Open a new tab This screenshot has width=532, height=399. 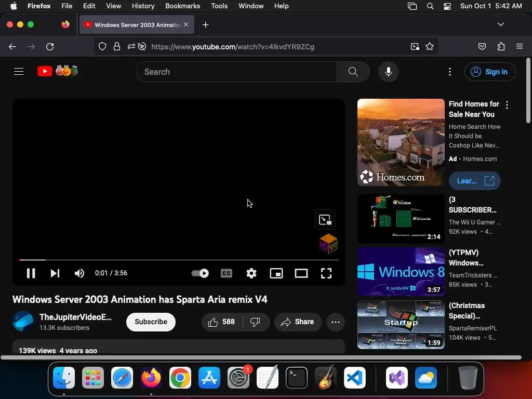pyautogui.click(x=205, y=25)
